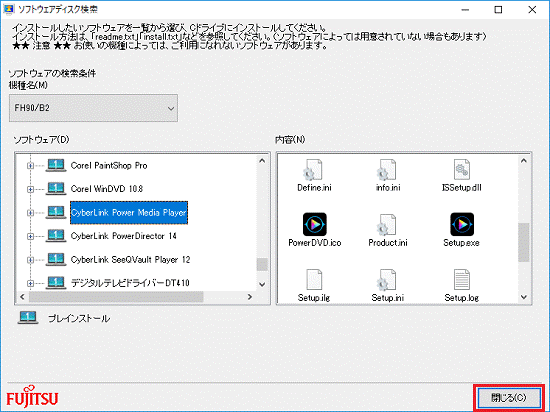550x412 pixels.
Task: Select the info.ini file icon
Action: coord(387,169)
